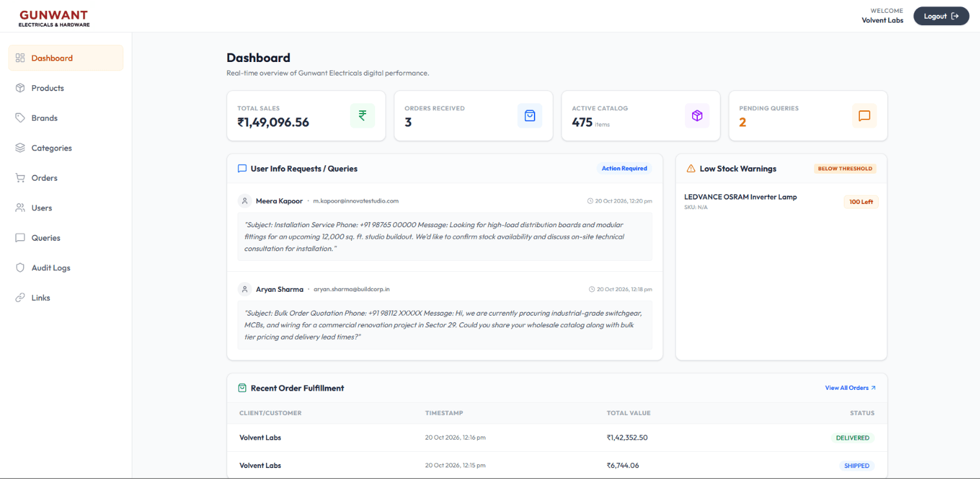Click the Gunwant Electricals & Hardware logo
The height and width of the screenshot is (479, 980).
tap(54, 17)
